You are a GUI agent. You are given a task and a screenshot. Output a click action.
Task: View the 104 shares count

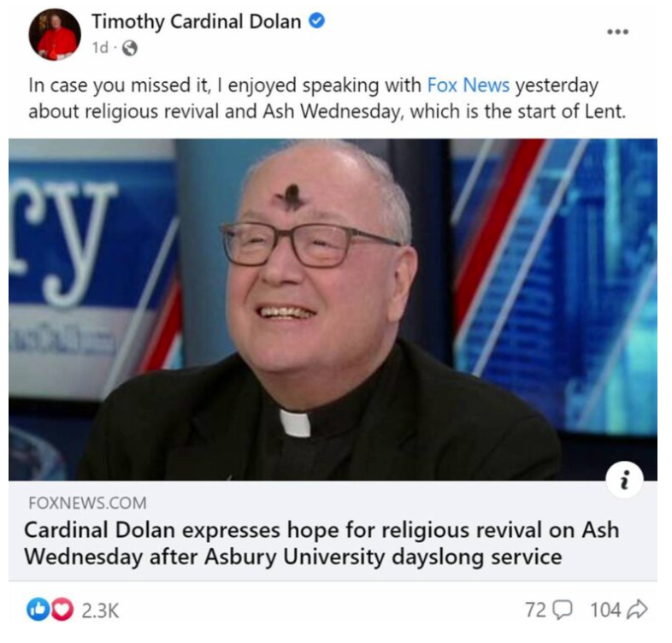click(605, 610)
